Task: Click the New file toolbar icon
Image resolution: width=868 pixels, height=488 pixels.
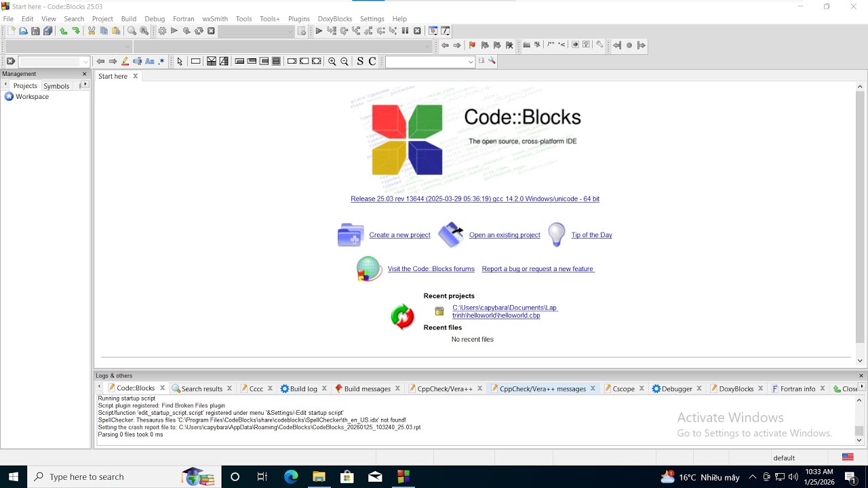Action: coord(11,31)
